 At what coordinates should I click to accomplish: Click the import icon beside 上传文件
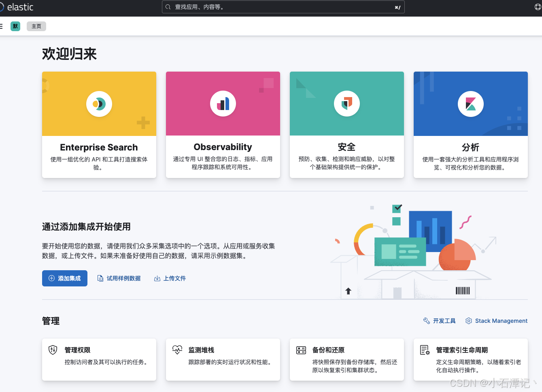pos(157,278)
